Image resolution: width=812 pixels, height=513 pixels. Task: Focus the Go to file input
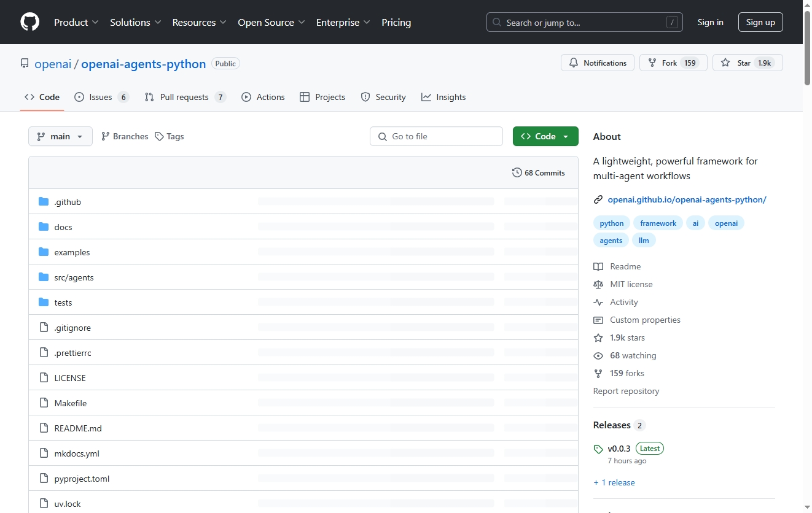coord(436,136)
